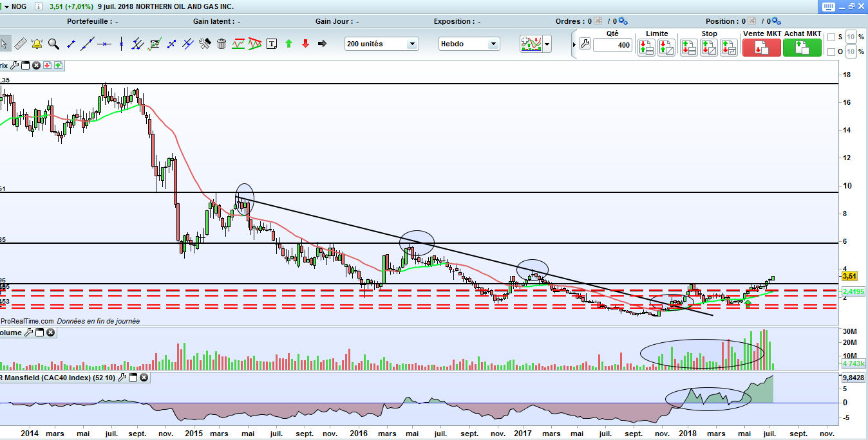Image resolution: width=868 pixels, height=440 pixels.
Task: Click the trash can delete icon
Action: pos(222,44)
